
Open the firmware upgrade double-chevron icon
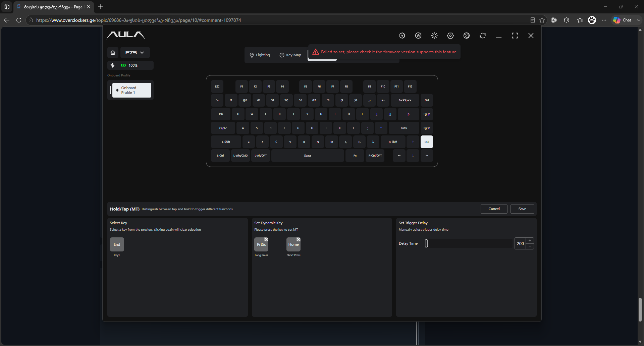[418, 36]
